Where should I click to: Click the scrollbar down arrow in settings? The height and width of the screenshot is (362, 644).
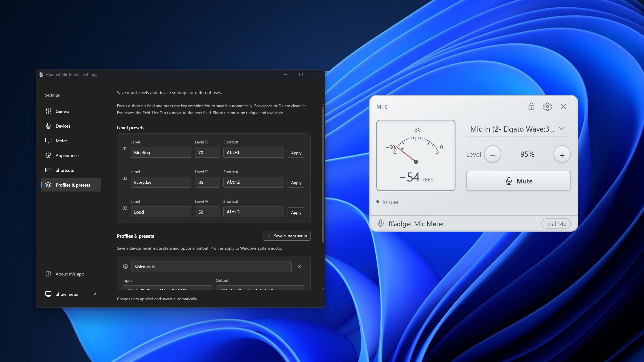click(x=323, y=288)
